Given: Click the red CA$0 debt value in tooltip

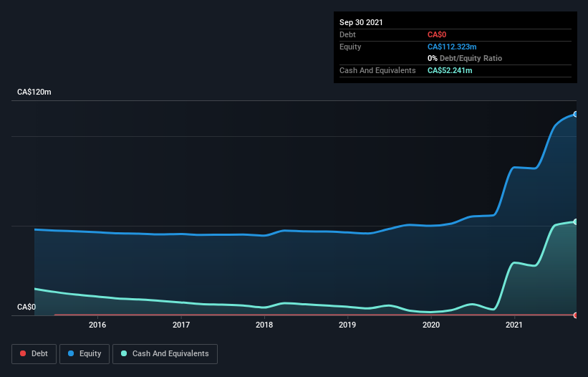Looking at the screenshot, I should pyautogui.click(x=437, y=34).
